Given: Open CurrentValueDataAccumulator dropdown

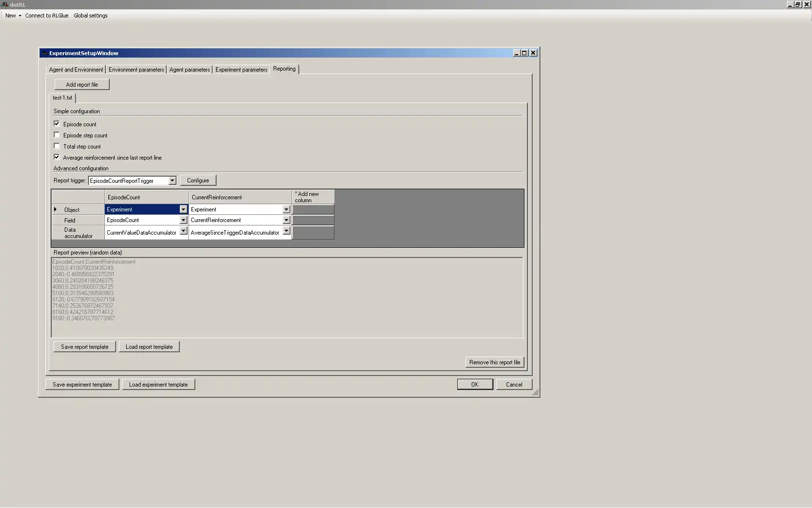Looking at the screenshot, I should (x=183, y=231).
